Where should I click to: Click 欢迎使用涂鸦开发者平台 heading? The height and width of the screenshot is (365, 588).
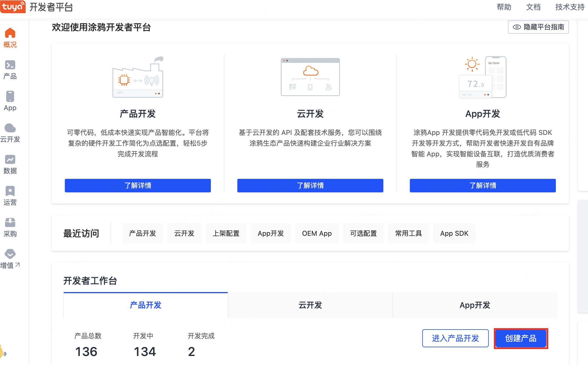(101, 27)
